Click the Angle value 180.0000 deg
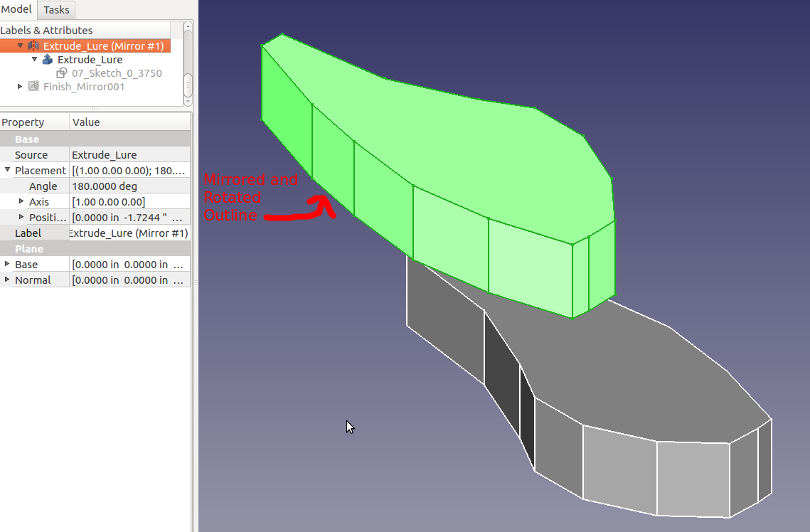 105,186
